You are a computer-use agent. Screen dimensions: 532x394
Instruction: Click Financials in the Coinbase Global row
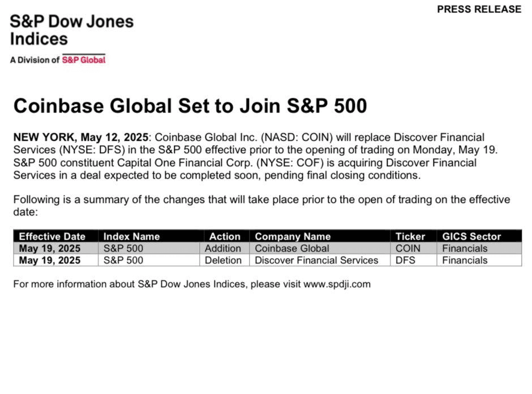465,248
